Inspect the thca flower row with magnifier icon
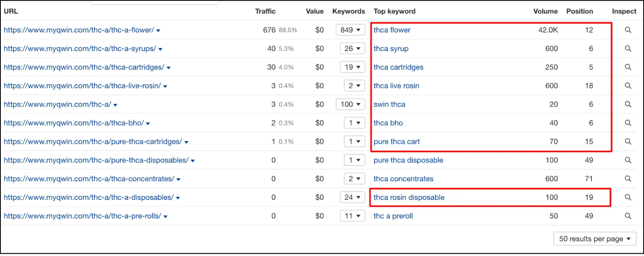This screenshot has height=256, width=644. [628, 30]
